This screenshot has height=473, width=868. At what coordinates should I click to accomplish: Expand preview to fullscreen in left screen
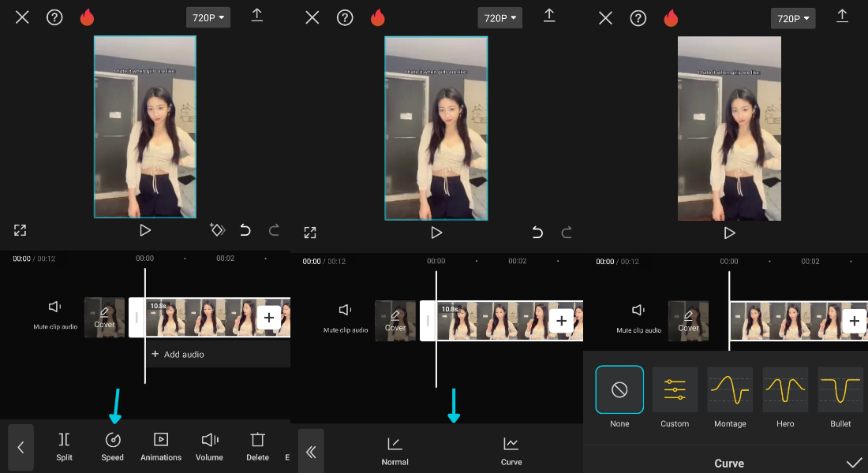tap(20, 230)
